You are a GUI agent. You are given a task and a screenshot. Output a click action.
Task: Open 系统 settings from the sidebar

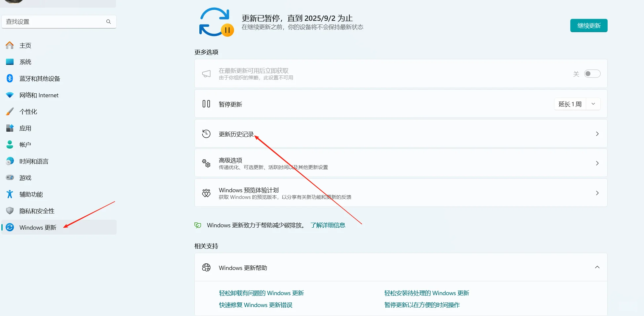coord(10,62)
